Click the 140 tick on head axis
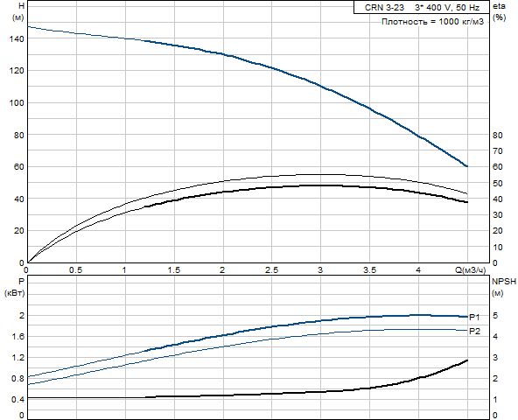 pyautogui.click(x=17, y=38)
